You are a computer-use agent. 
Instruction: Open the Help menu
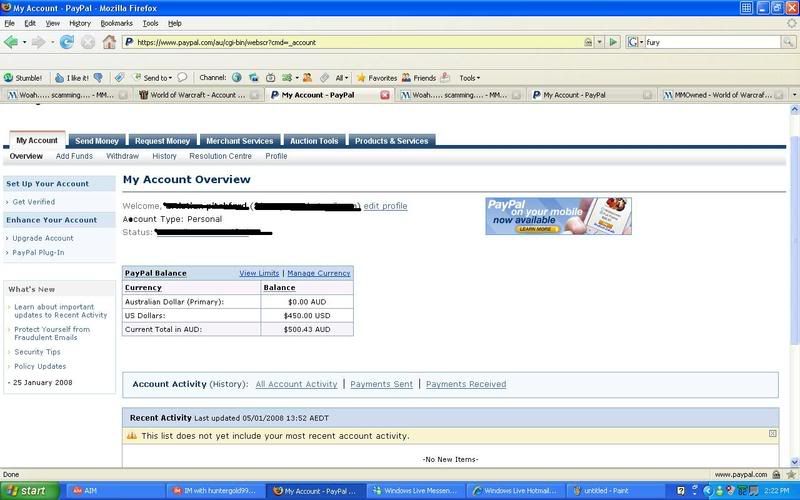[175, 23]
